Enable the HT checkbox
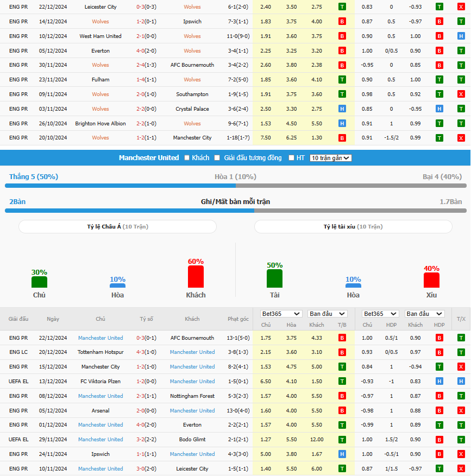 click(x=291, y=158)
